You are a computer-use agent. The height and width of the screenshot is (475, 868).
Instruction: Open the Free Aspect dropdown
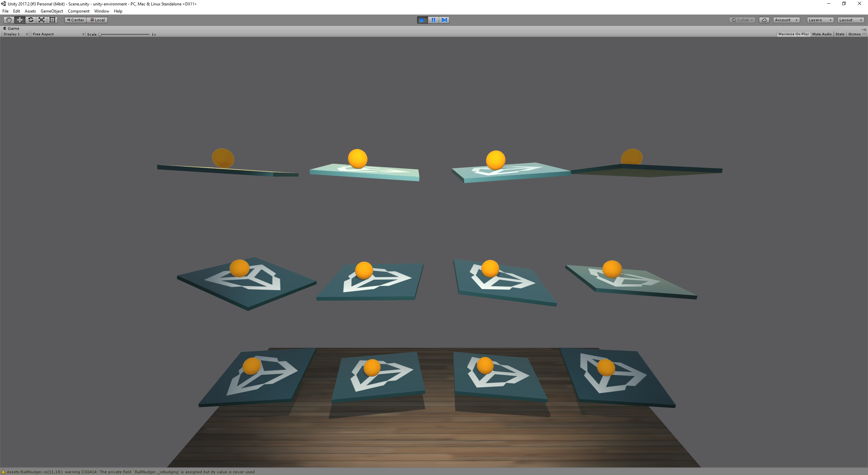(58, 34)
